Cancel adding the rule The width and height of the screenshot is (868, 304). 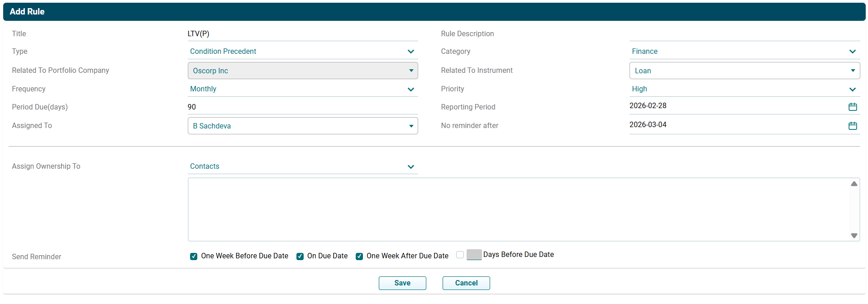[466, 283]
